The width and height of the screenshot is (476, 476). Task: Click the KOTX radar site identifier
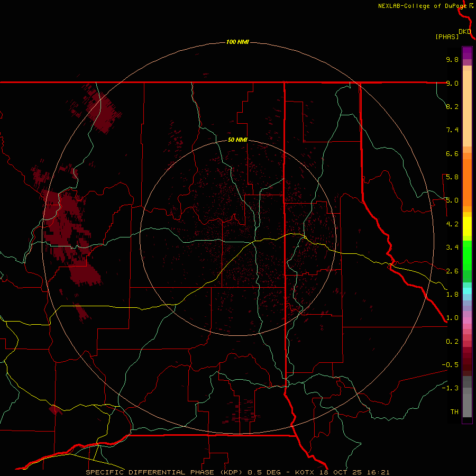point(306,472)
